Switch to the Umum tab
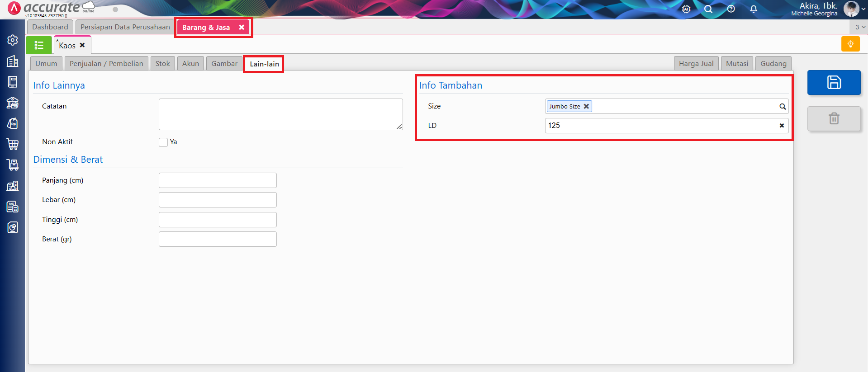The width and height of the screenshot is (868, 372). tap(46, 64)
